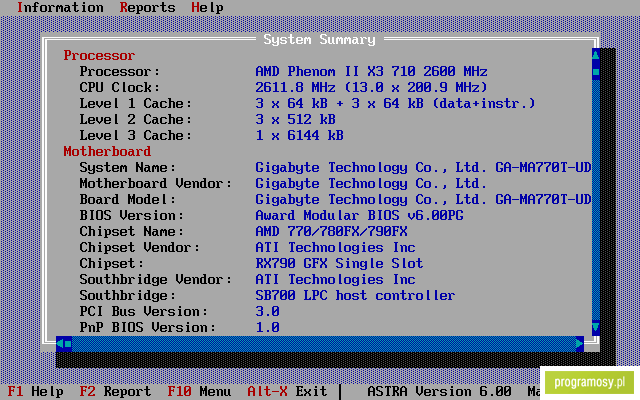640x400 pixels.
Task: Click Alt-X Exit in status bar
Action: [287, 391]
